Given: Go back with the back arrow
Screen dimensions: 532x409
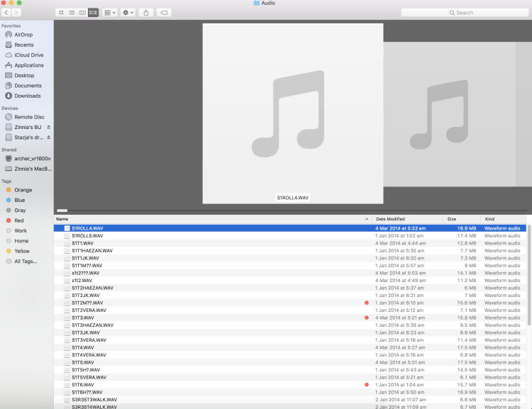Looking at the screenshot, I should pyautogui.click(x=6, y=13).
